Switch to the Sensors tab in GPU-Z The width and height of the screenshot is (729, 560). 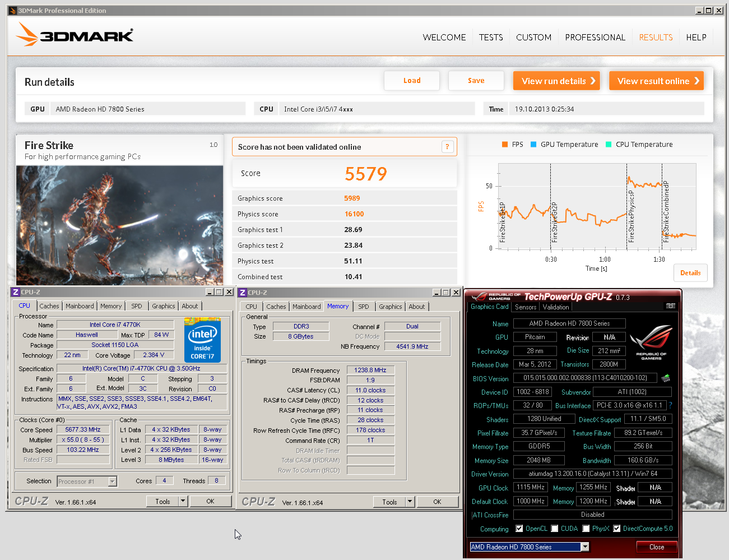point(526,307)
